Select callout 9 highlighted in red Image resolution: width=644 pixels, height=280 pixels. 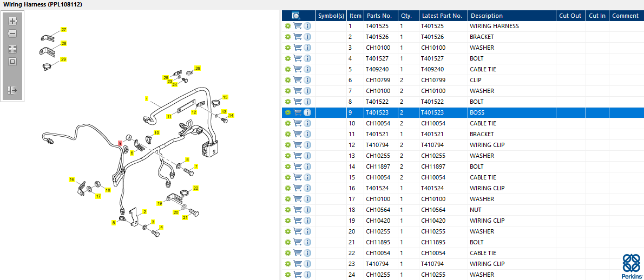(120, 143)
